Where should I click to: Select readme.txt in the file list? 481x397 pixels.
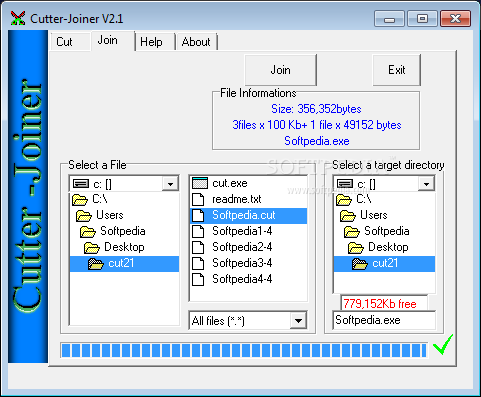tap(248, 199)
